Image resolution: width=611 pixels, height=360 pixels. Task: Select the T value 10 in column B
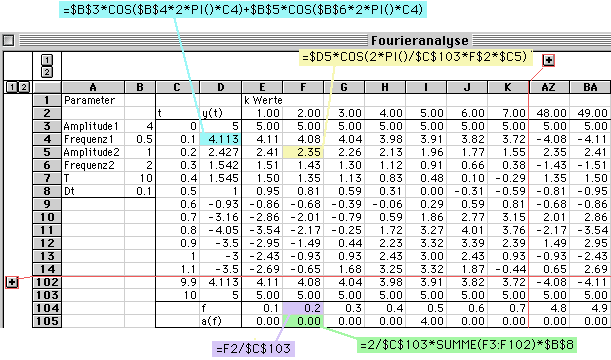(x=140, y=178)
